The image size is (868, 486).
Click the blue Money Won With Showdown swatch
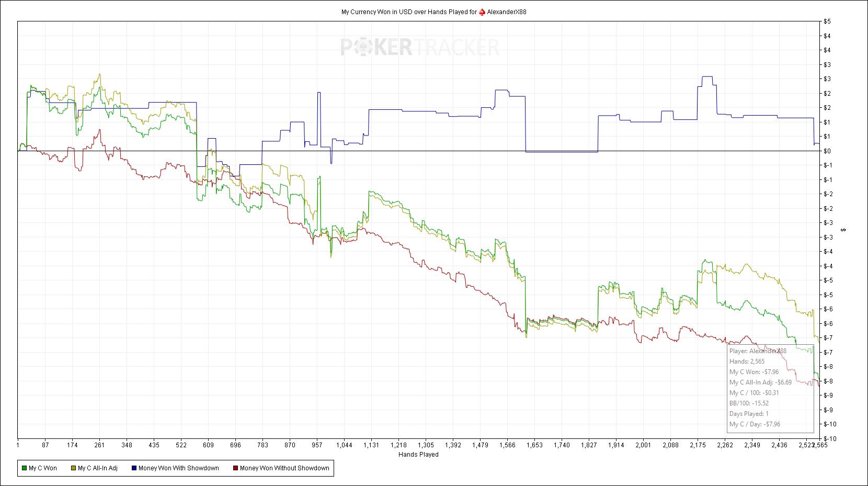[134, 468]
